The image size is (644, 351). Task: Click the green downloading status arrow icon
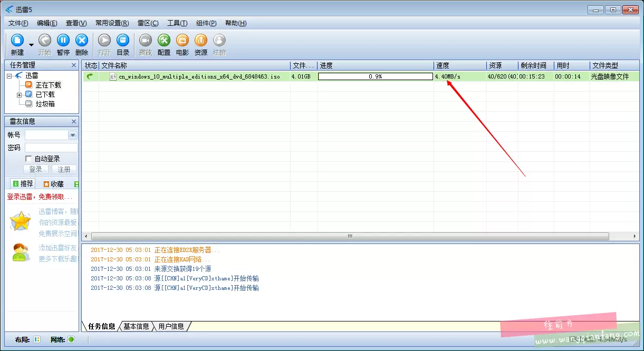pyautogui.click(x=90, y=76)
